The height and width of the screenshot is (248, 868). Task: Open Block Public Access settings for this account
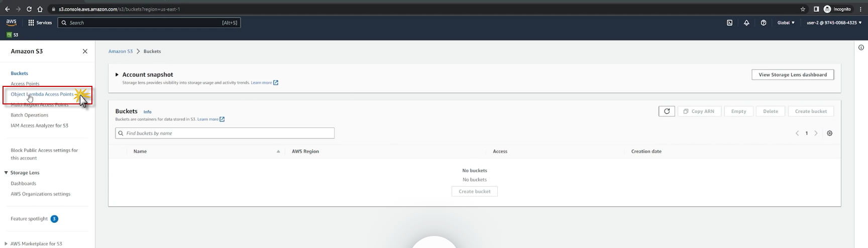tap(44, 154)
